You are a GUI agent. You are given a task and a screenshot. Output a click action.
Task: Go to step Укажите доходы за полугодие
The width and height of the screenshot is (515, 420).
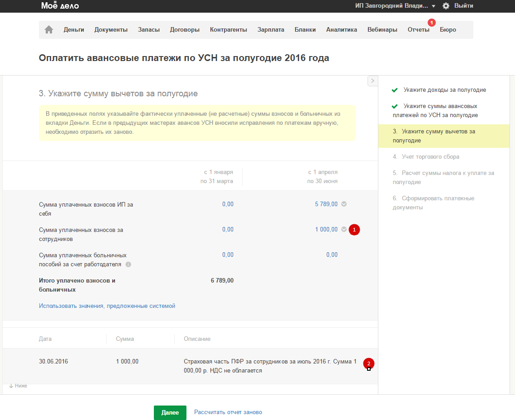(x=444, y=90)
